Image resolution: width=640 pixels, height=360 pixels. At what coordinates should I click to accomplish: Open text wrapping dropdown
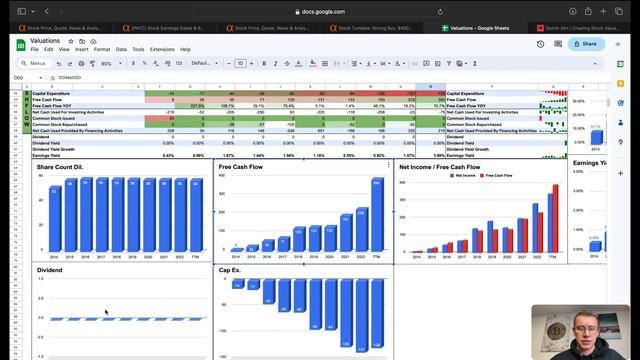tap(385, 64)
